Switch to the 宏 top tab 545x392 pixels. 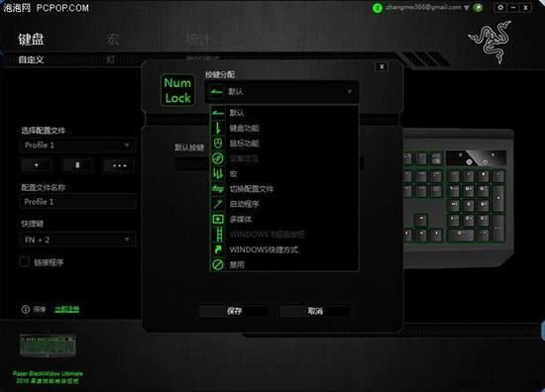click(x=112, y=40)
